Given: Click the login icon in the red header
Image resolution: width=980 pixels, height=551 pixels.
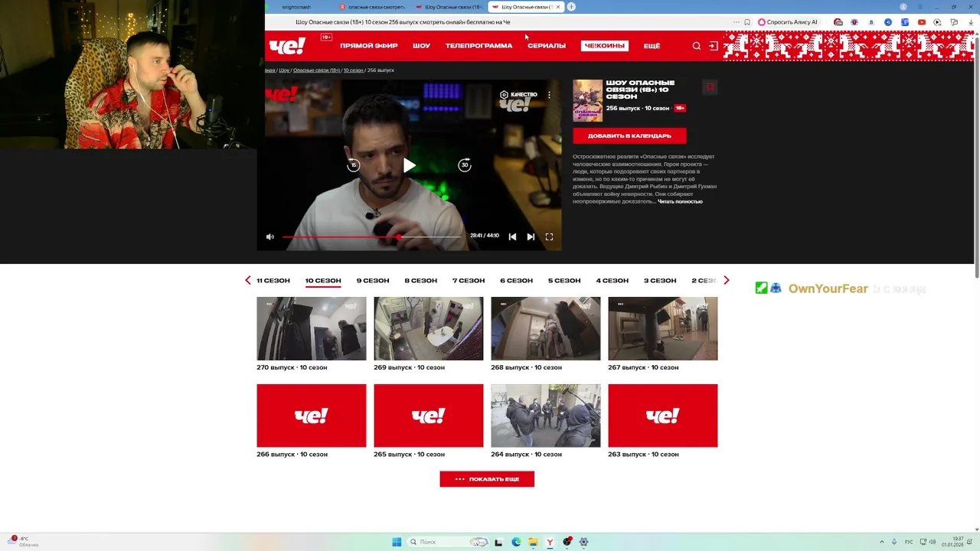Looking at the screenshot, I should [713, 46].
